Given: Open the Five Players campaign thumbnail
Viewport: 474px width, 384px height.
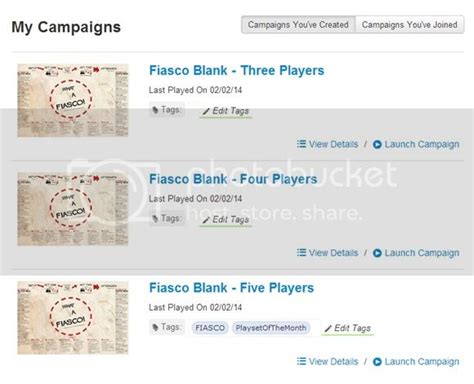Looking at the screenshot, I should [73, 318].
